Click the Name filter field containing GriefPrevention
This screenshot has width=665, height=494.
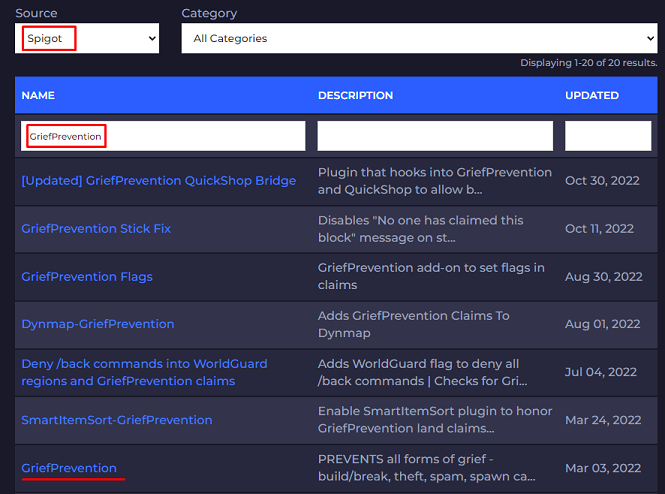(163, 136)
